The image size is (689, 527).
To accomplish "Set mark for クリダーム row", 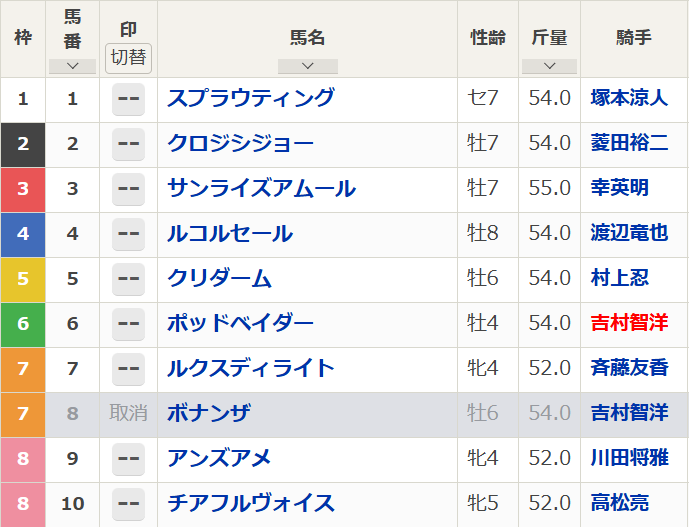I will tap(128, 279).
